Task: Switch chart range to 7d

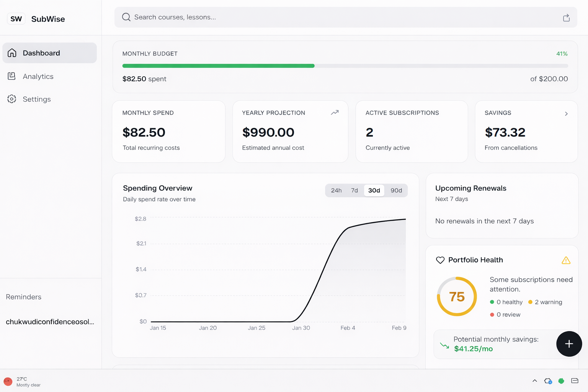Action: (x=354, y=190)
